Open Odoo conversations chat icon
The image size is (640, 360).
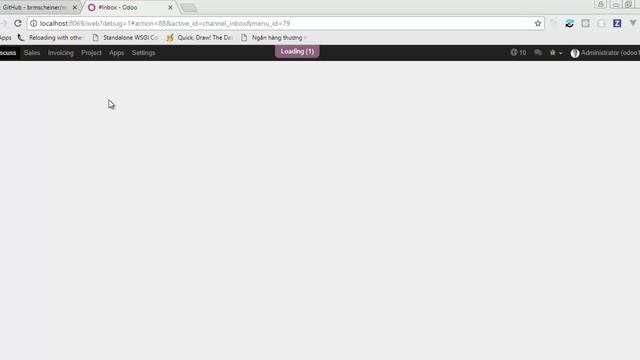point(538,53)
